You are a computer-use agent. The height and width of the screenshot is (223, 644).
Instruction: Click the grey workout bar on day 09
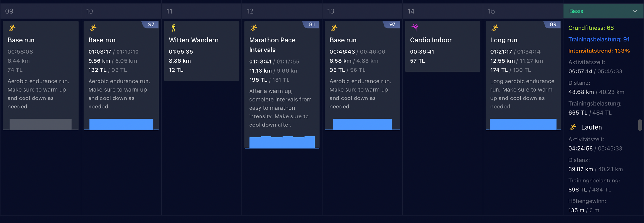(x=41, y=124)
